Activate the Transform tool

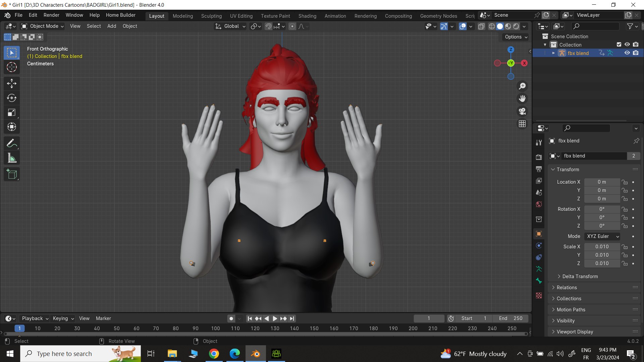[12, 127]
